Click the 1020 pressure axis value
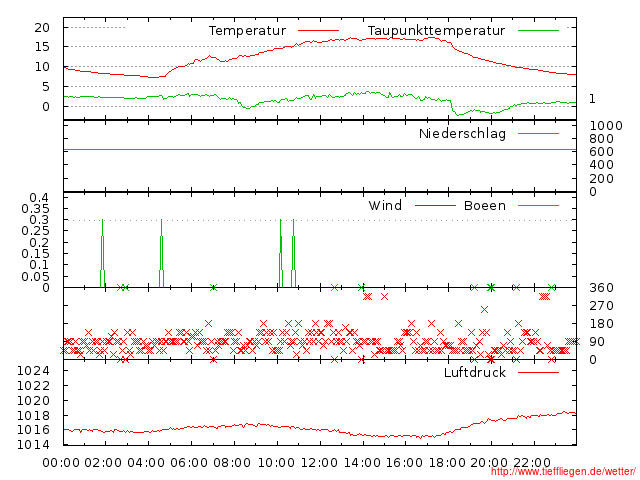Viewport: 640px width, 480px height. (33, 400)
